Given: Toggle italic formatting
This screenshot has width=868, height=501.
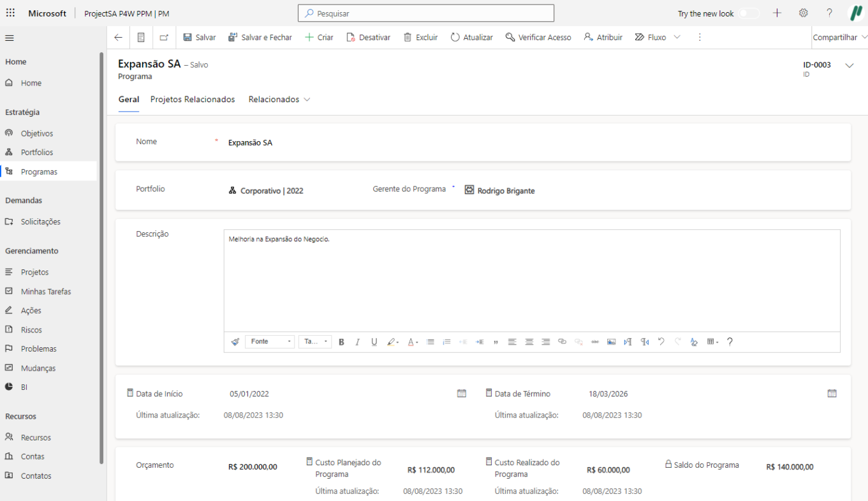Looking at the screenshot, I should (358, 342).
